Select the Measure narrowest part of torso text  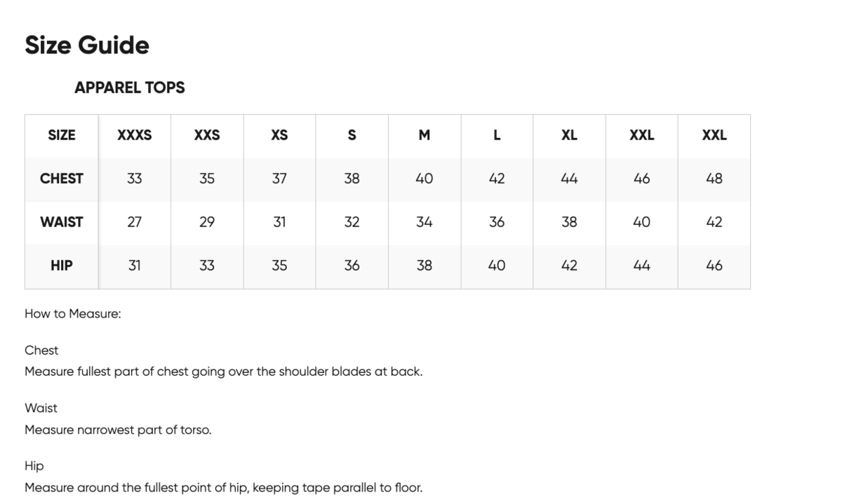click(118, 430)
